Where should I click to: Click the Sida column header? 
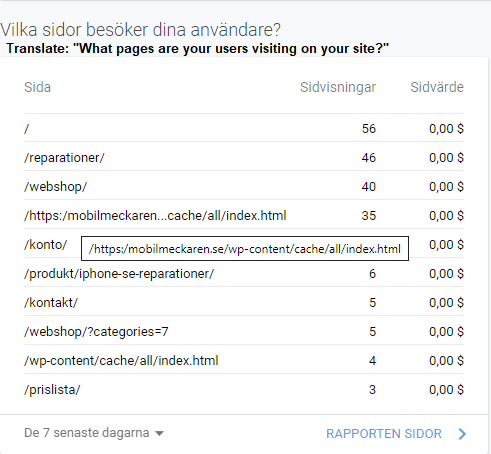[37, 87]
